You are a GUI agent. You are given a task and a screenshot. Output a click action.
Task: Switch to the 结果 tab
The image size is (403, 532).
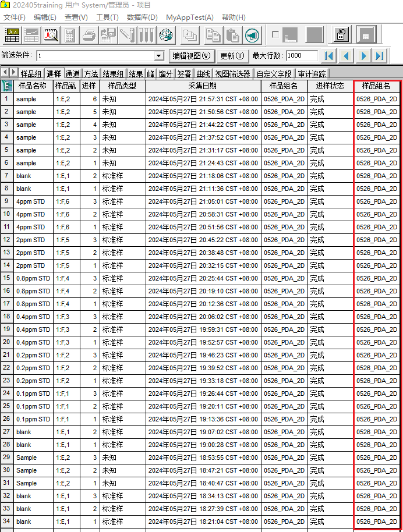[x=136, y=74]
